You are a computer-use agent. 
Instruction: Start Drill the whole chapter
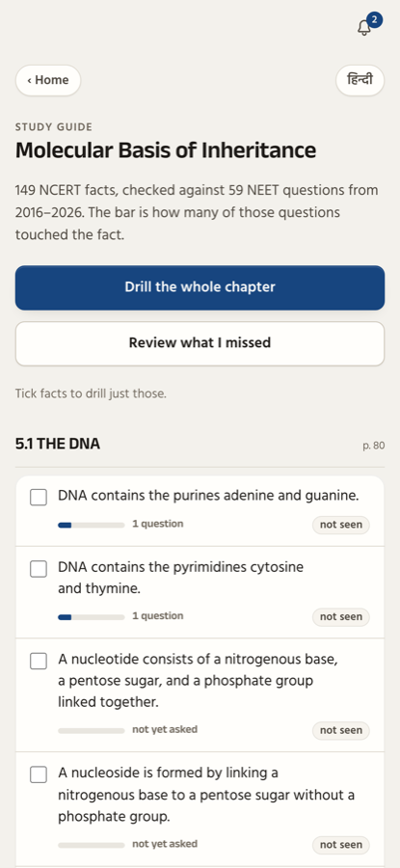coord(200,287)
